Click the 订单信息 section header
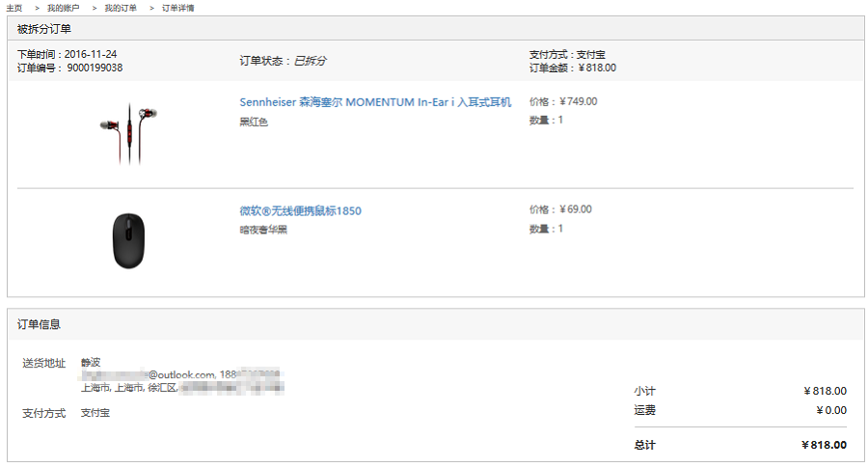The image size is (868, 467). point(39,324)
